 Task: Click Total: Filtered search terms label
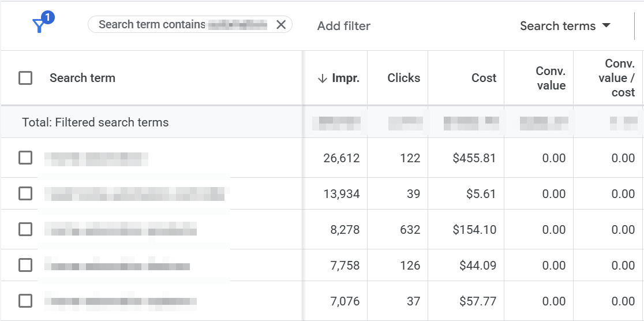pos(95,122)
